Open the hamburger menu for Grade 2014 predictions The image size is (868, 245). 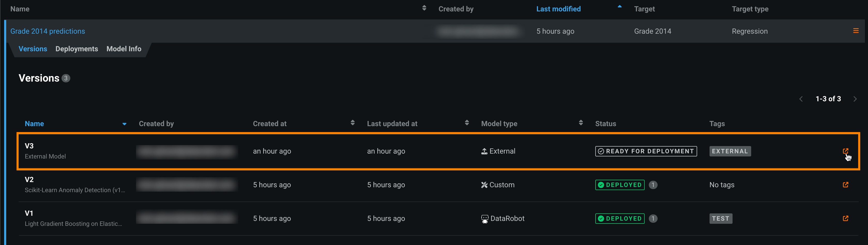pos(856,31)
